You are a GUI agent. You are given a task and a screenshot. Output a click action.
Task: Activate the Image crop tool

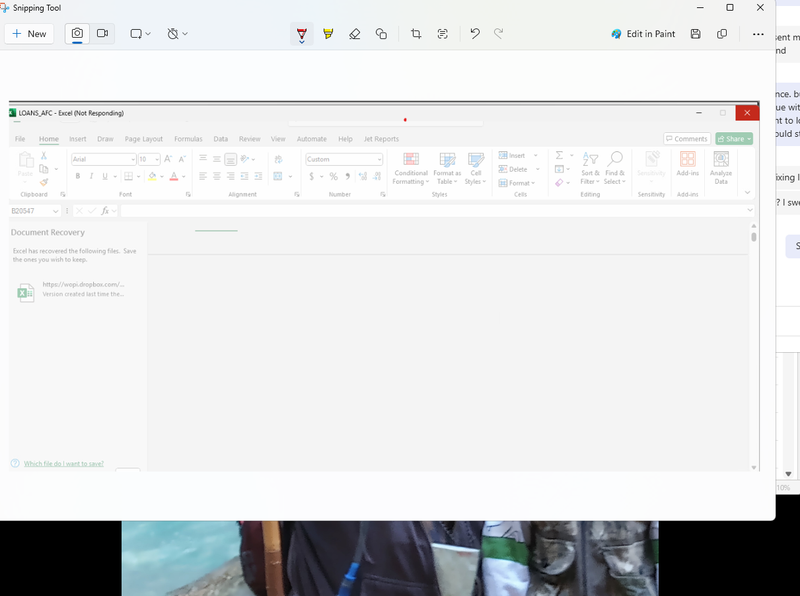tap(416, 34)
